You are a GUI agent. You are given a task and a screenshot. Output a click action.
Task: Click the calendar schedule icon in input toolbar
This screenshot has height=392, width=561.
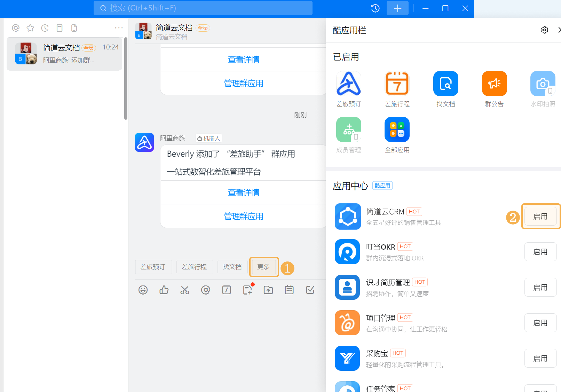[289, 290]
